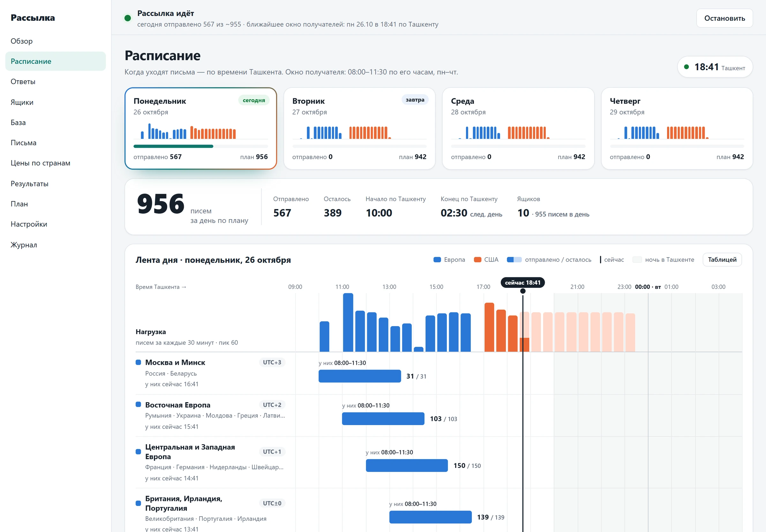Click the Thursday mini bar chart thumbnail

pos(677,133)
